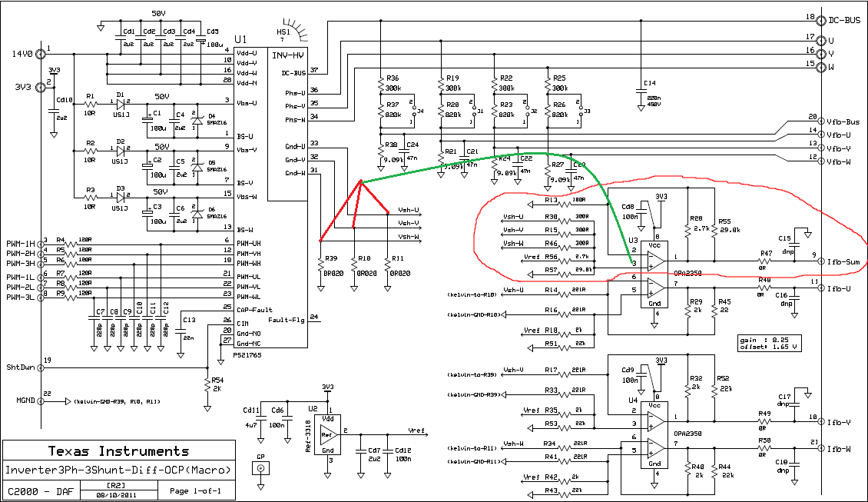The image size is (868, 502).
Task: Click the 3V3 connector terminal circle
Action: [x=41, y=88]
